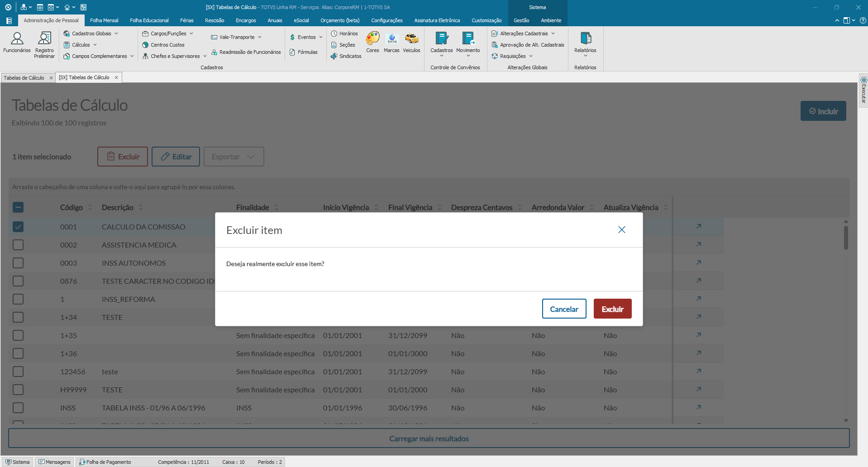Switch to the Rescisão ribbon tab
The height and width of the screenshot is (467, 868).
click(215, 20)
